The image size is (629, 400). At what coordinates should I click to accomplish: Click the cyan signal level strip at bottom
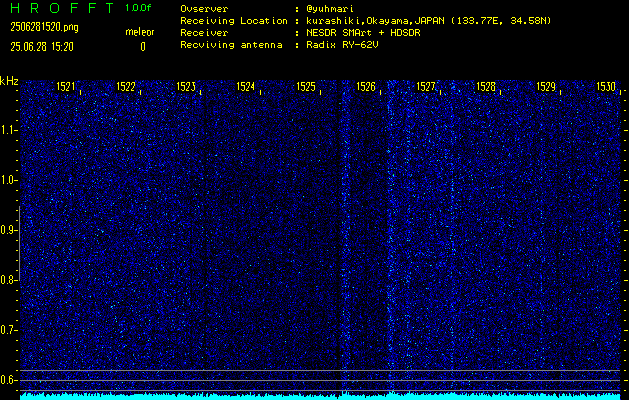point(320,396)
